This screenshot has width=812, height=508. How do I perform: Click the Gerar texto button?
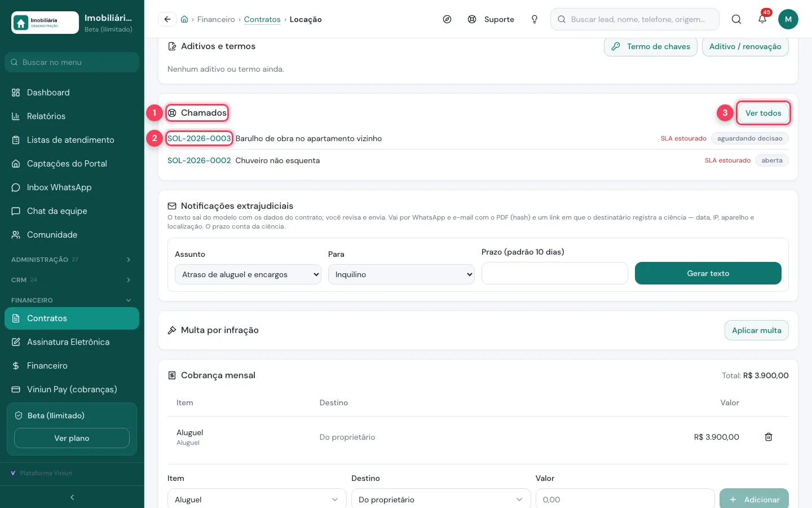[x=708, y=273]
